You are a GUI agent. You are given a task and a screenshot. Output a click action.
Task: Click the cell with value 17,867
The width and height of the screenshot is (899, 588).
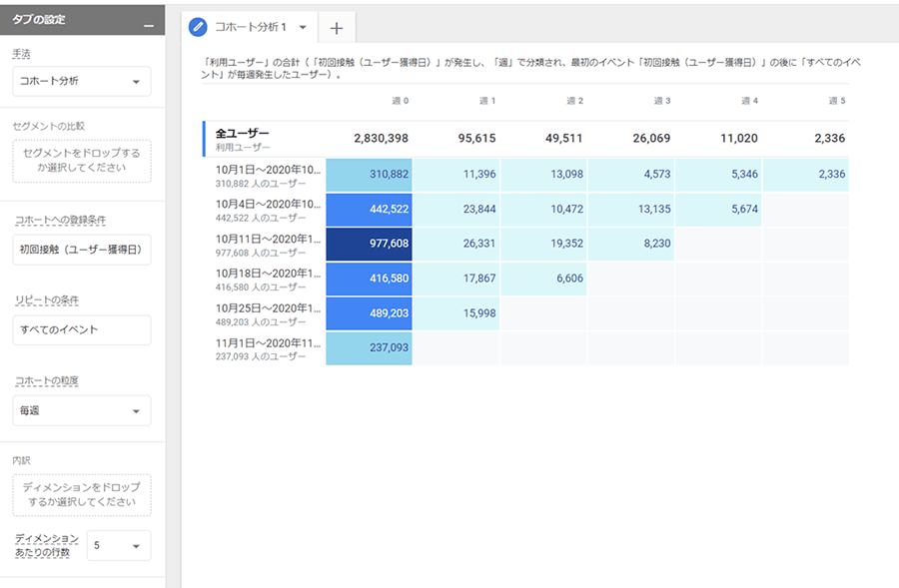point(456,280)
